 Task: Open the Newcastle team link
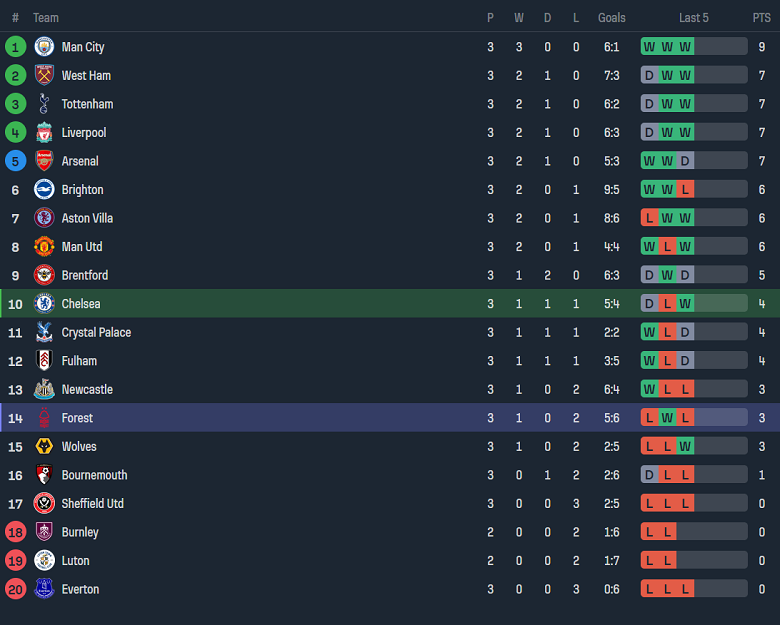(87, 389)
